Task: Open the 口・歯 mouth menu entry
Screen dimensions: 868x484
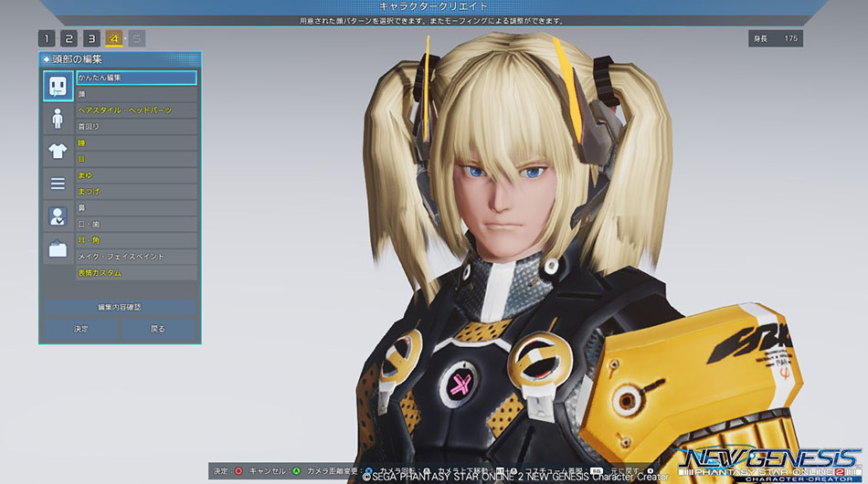Action: (x=136, y=224)
